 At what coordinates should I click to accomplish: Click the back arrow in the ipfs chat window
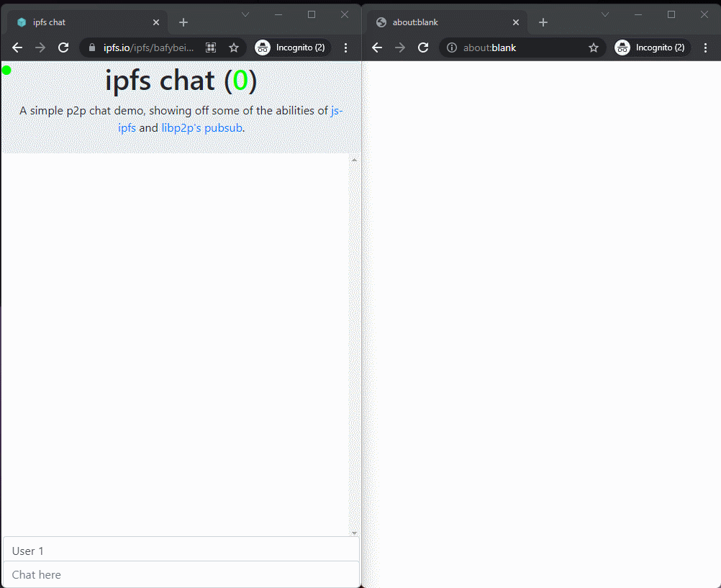tap(17, 48)
